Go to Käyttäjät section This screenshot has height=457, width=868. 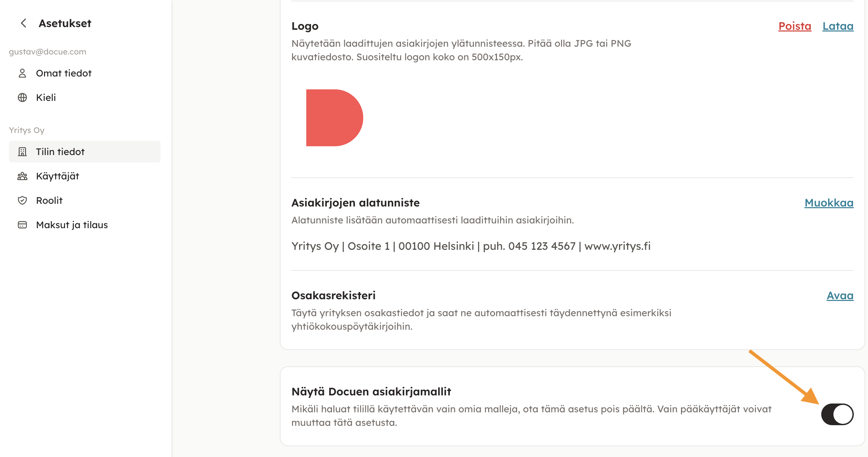(58, 176)
